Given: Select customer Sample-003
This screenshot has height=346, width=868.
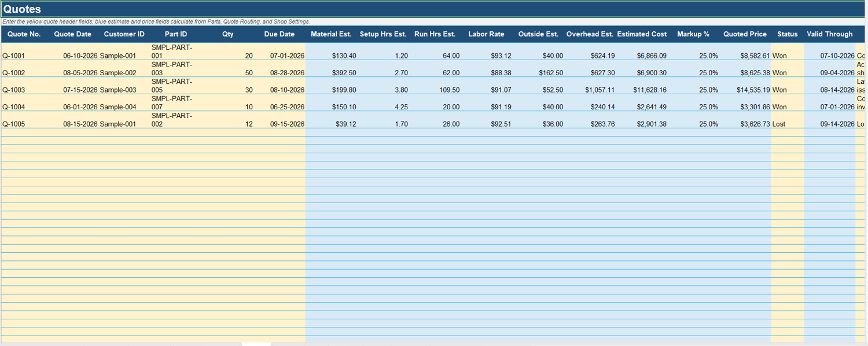Looking at the screenshot, I should click(118, 90).
